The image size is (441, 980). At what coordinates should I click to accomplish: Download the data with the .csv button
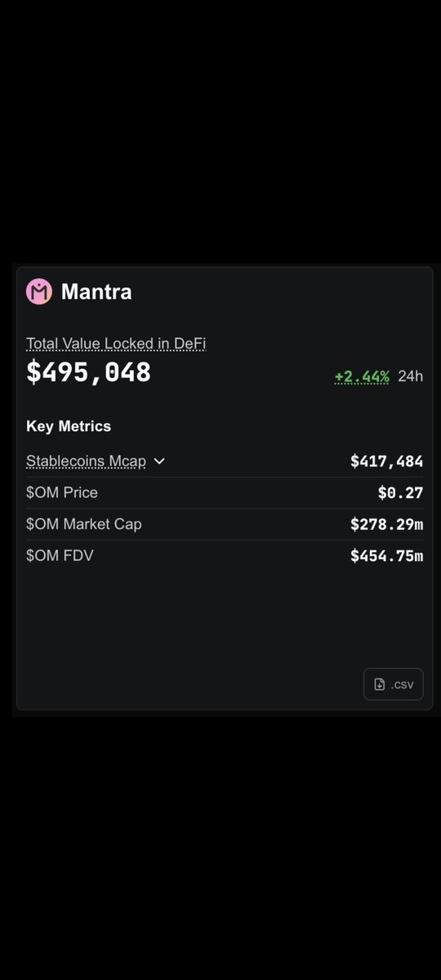click(394, 684)
